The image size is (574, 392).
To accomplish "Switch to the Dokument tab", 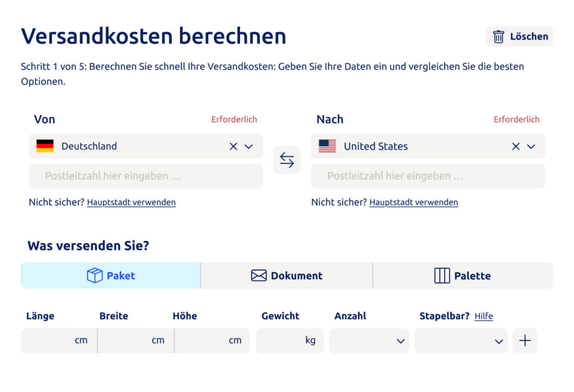I will (x=286, y=275).
